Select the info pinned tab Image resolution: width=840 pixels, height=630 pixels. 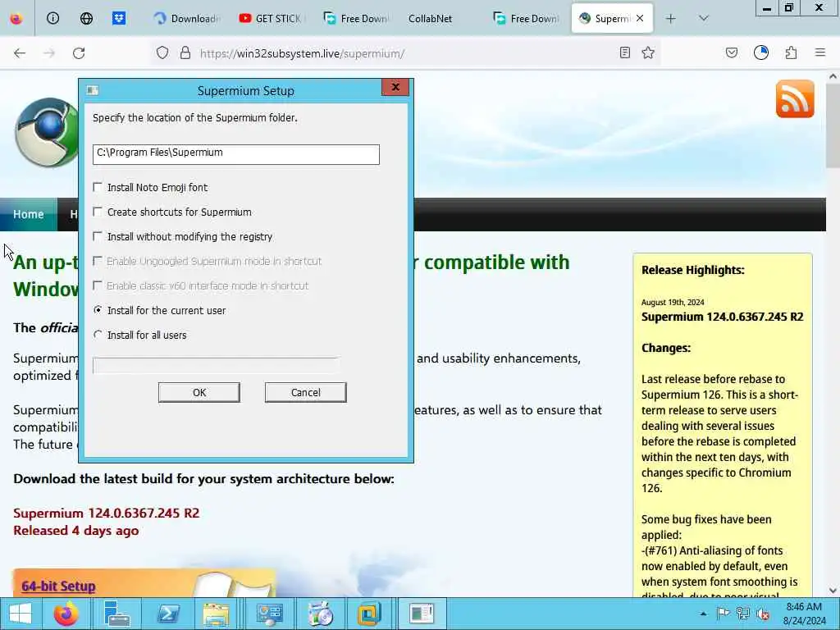(x=52, y=18)
